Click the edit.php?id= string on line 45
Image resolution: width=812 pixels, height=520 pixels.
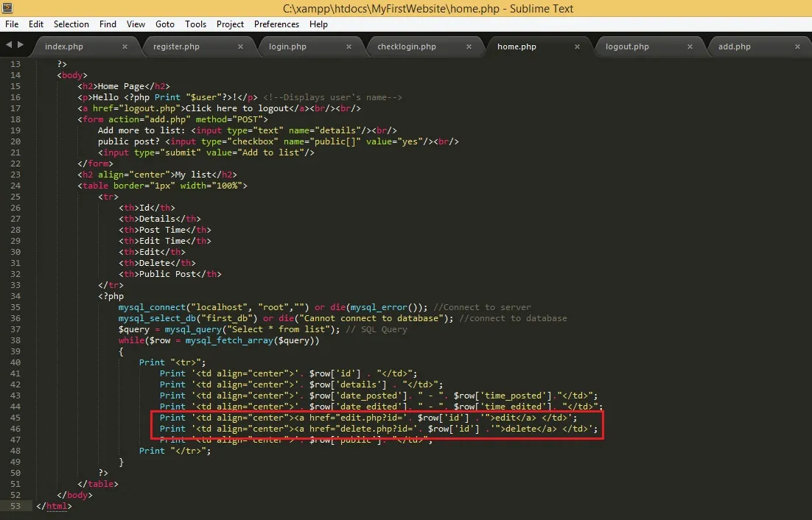(x=371, y=418)
